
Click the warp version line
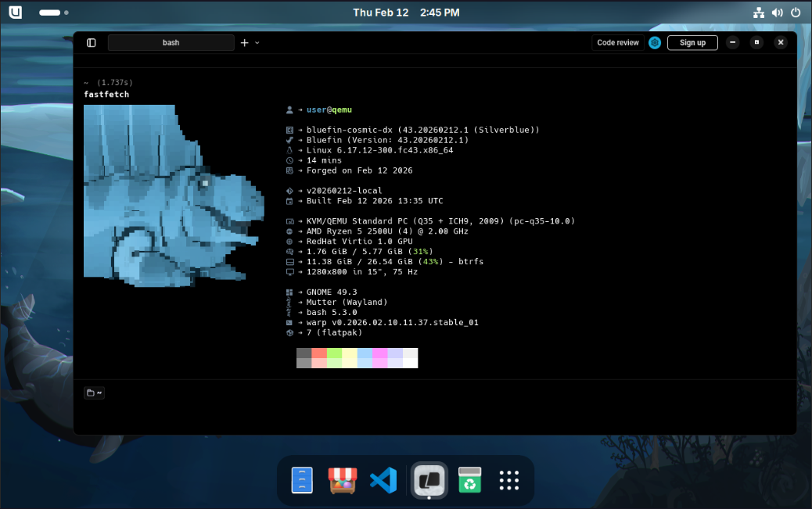tap(392, 322)
